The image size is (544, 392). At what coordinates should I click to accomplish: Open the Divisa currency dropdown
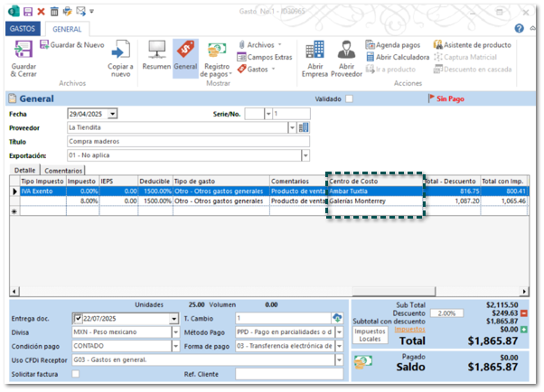pyautogui.click(x=174, y=332)
